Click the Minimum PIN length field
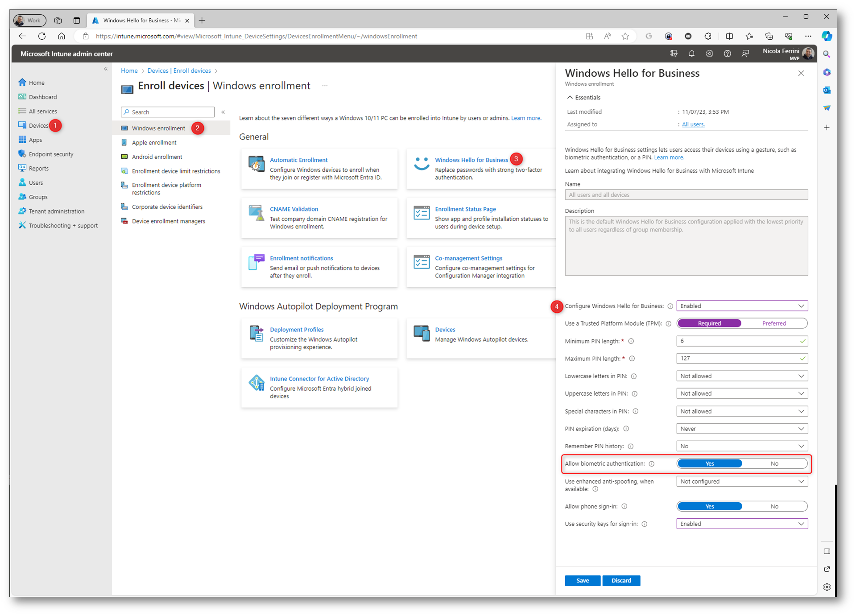Image resolution: width=856 pixels, height=616 pixels. tap(742, 341)
